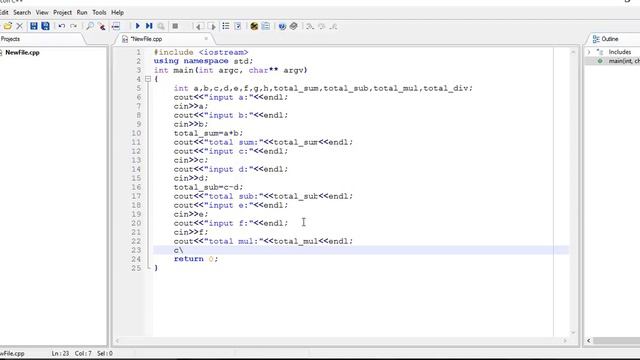Select the *NewFile.cpp editor tab
640x360 pixels.
tap(146, 39)
